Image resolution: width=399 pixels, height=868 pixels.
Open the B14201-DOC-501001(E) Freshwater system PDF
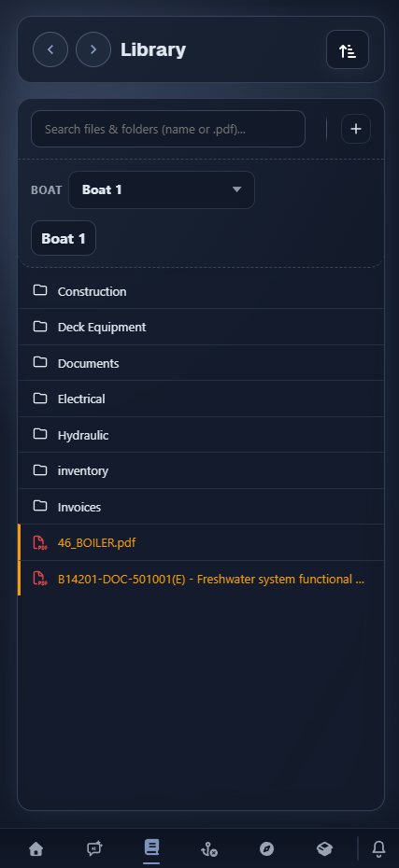pos(201,579)
